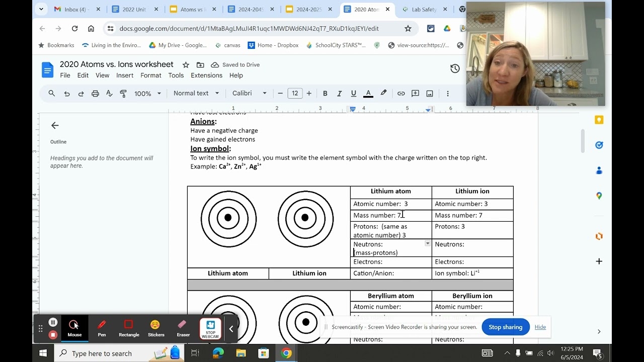Select the Screencastify Pen tool
The width and height of the screenshot is (644, 362).
102,328
